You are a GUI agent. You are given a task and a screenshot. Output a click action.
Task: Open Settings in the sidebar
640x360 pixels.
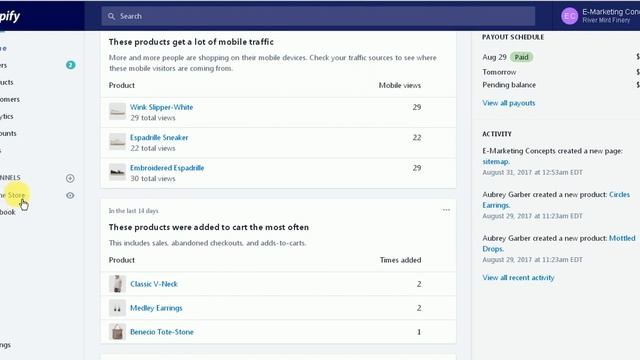(x=5, y=345)
